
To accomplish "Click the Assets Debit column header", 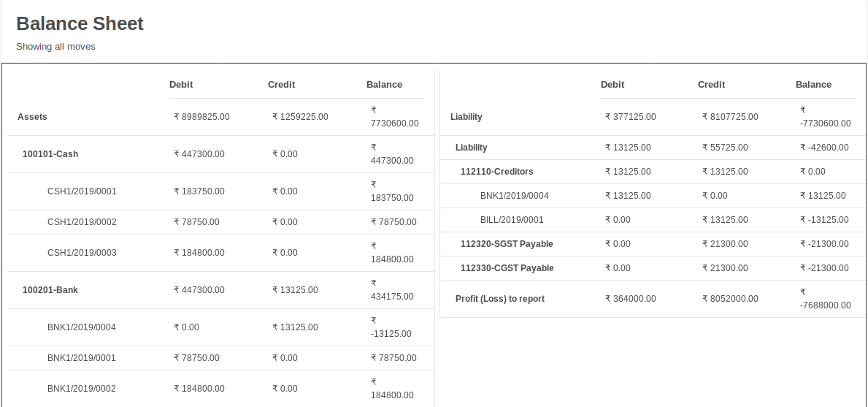I will tap(181, 85).
